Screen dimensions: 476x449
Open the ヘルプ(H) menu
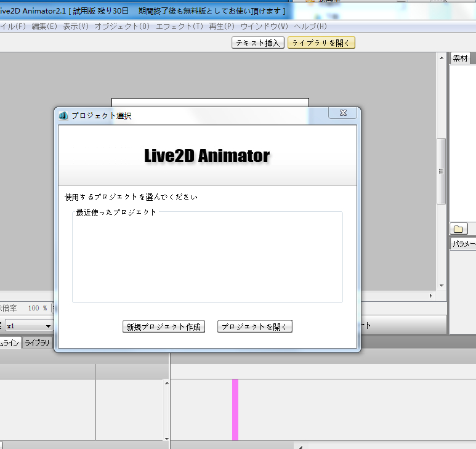(x=310, y=26)
